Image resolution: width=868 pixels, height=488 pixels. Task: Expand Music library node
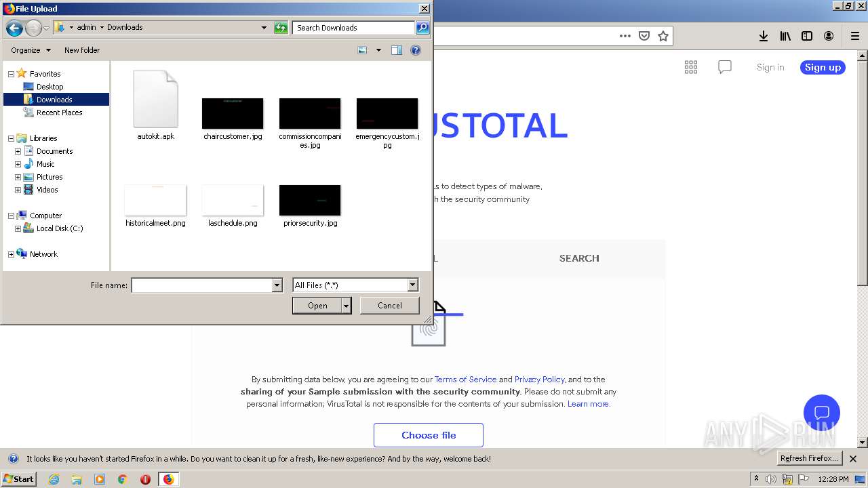[18, 164]
